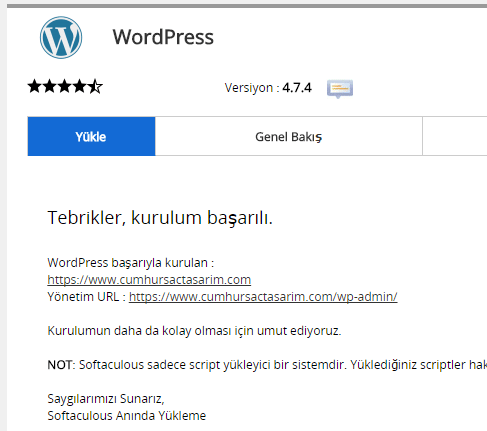The width and height of the screenshot is (487, 431).
Task: Click the WordPress logo icon
Action: click(61, 37)
